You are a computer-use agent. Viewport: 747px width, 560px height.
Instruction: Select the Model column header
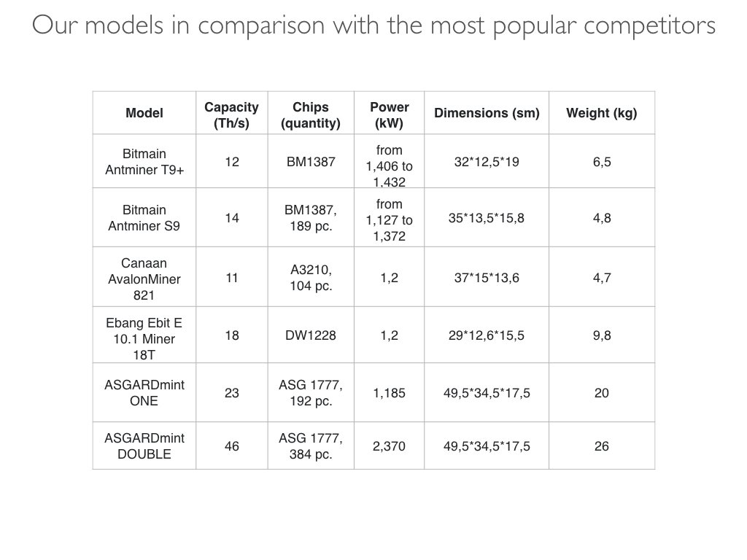144,113
